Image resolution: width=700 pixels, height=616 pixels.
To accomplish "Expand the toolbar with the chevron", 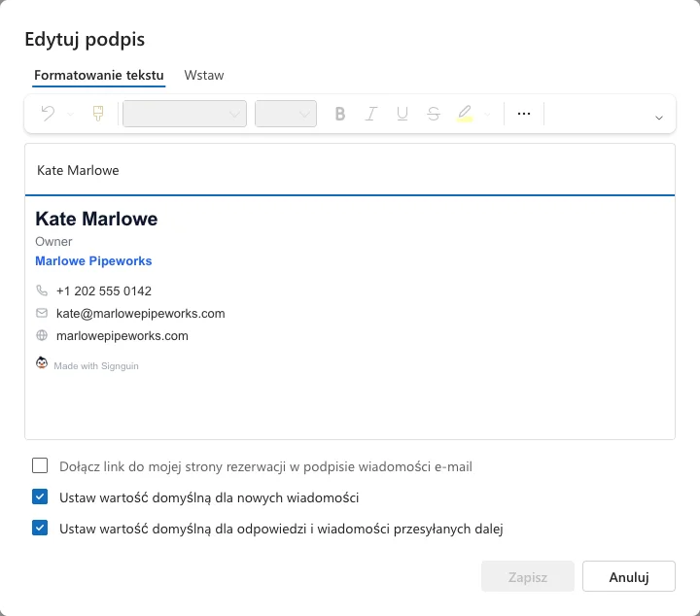I will 658,118.
